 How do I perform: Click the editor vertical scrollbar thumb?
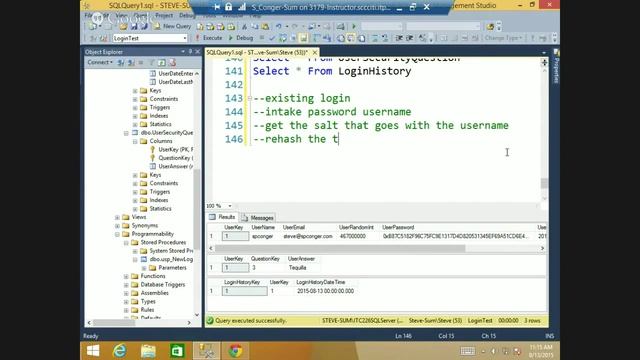(544, 183)
